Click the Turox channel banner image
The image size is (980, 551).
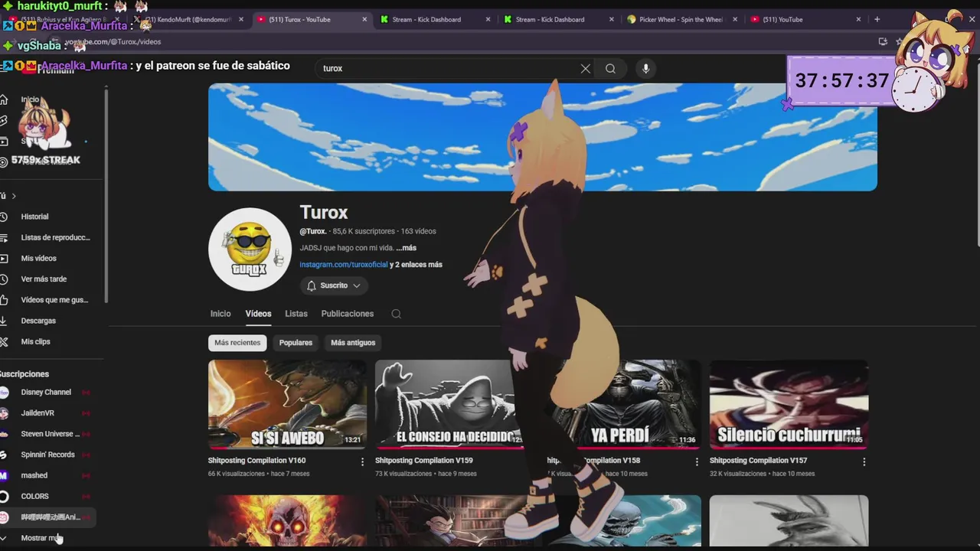(x=542, y=137)
